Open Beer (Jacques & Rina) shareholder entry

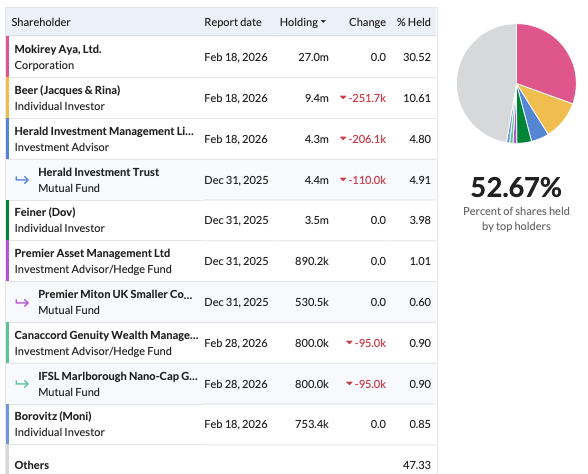tap(68, 90)
